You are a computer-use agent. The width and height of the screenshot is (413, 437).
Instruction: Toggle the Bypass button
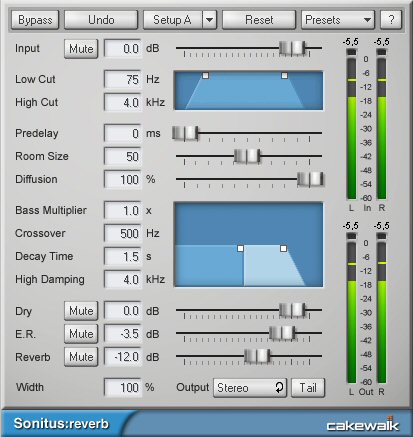click(35, 20)
